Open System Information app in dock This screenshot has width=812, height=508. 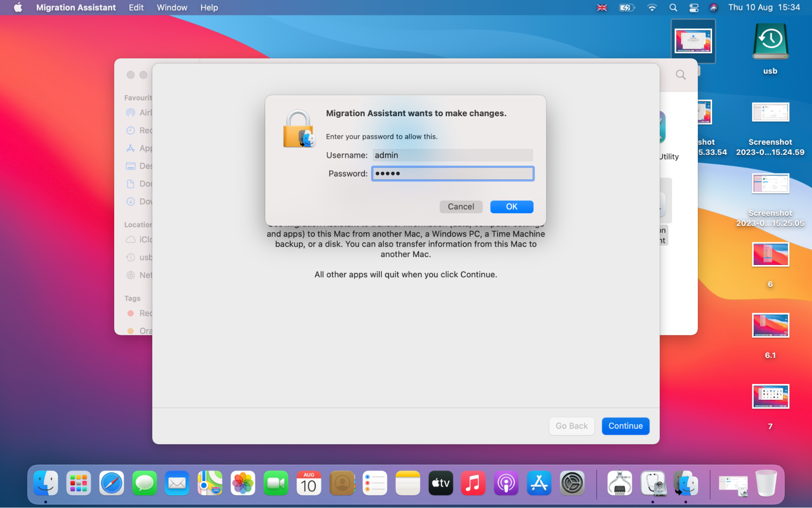pyautogui.click(x=620, y=483)
